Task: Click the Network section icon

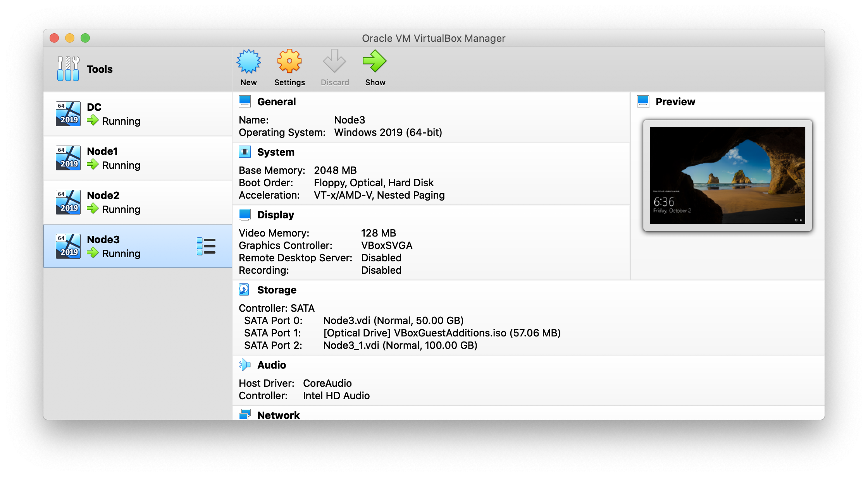Action: [245, 415]
